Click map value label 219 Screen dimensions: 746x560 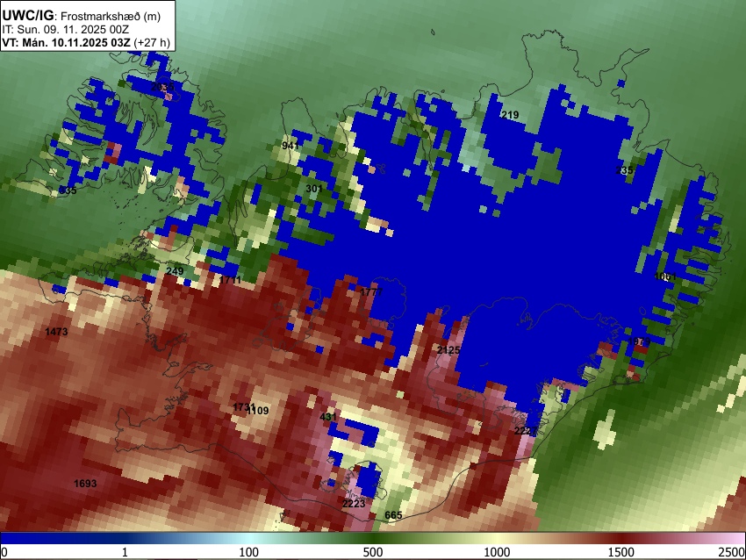point(510,115)
